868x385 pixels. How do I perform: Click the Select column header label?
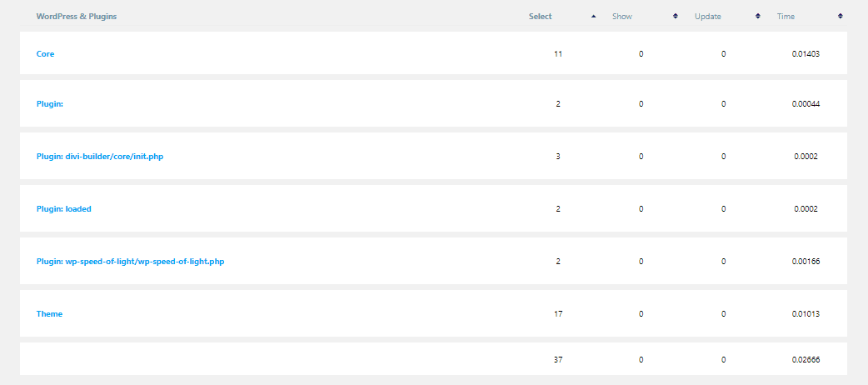tap(541, 17)
